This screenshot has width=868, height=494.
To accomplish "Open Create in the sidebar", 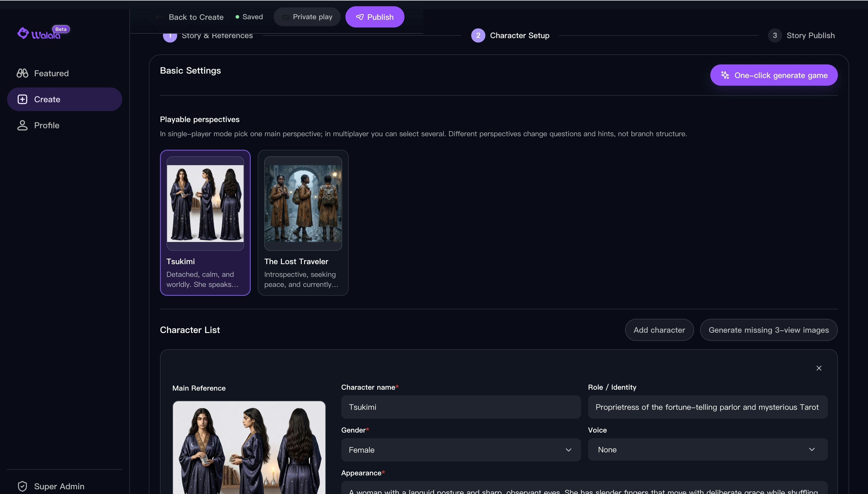I will [64, 99].
